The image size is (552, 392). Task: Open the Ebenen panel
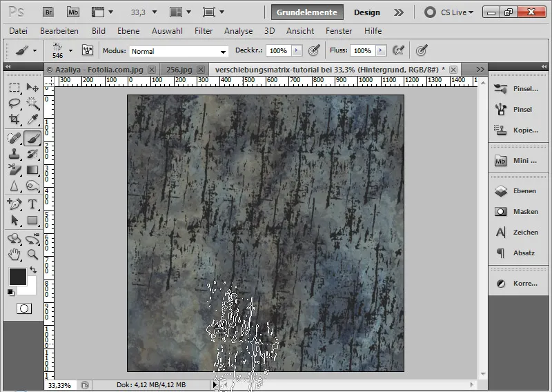[x=516, y=191]
